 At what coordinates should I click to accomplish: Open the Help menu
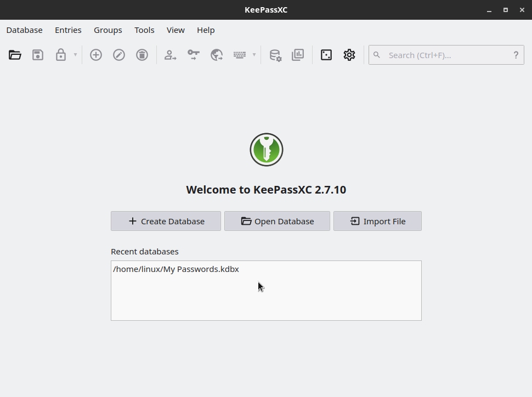coord(206,30)
